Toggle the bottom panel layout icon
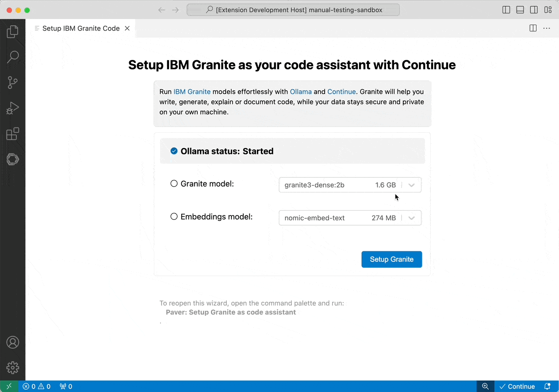Image resolution: width=559 pixels, height=392 pixels. [520, 10]
